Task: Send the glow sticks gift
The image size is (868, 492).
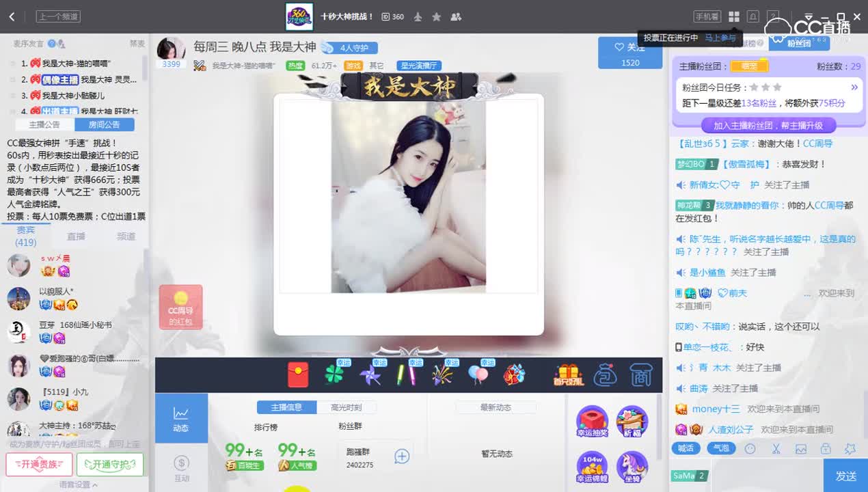Action: 407,374
